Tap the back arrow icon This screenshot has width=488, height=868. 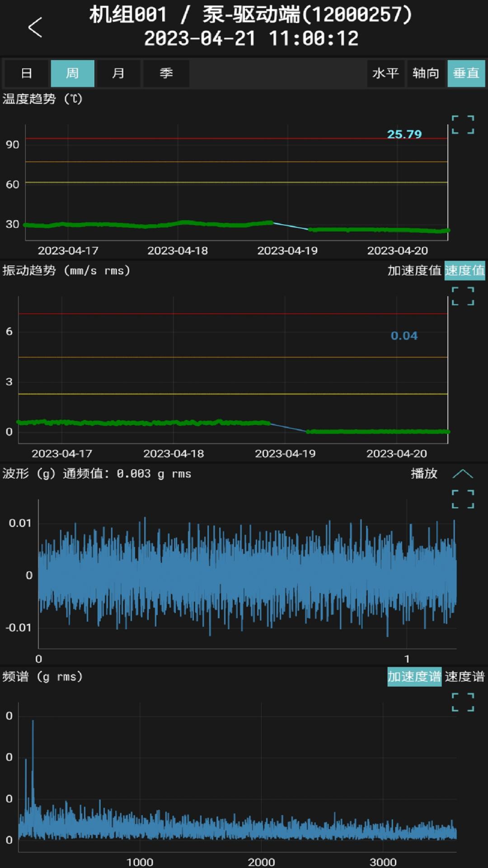pyautogui.click(x=35, y=28)
